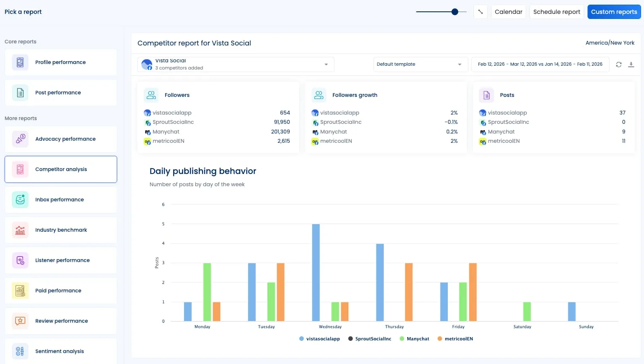Open the Industry benchmark icon
Image resolution: width=644 pixels, height=364 pixels.
pos(20,230)
